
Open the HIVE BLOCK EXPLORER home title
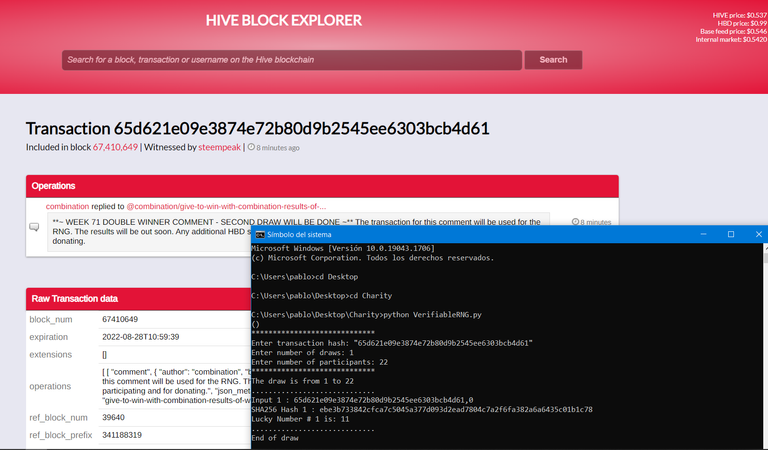pos(284,21)
